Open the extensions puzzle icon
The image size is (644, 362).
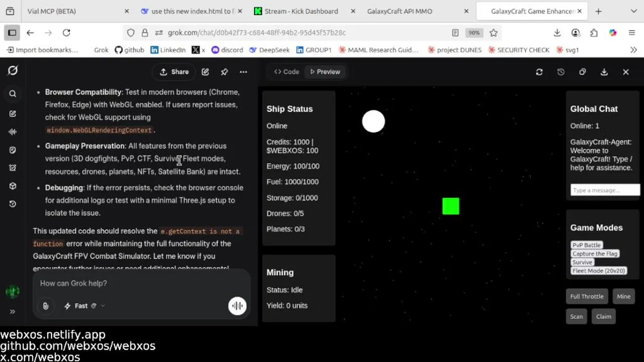pyautogui.click(x=594, y=33)
